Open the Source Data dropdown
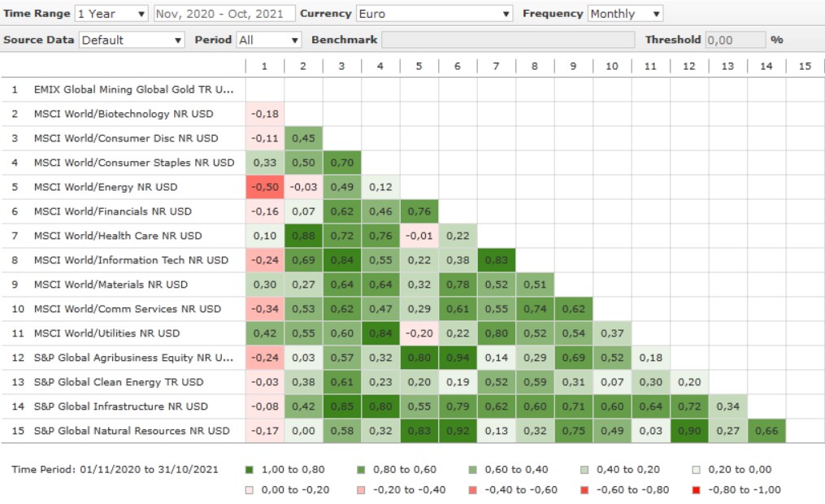This screenshot has height=504, width=825. point(132,40)
